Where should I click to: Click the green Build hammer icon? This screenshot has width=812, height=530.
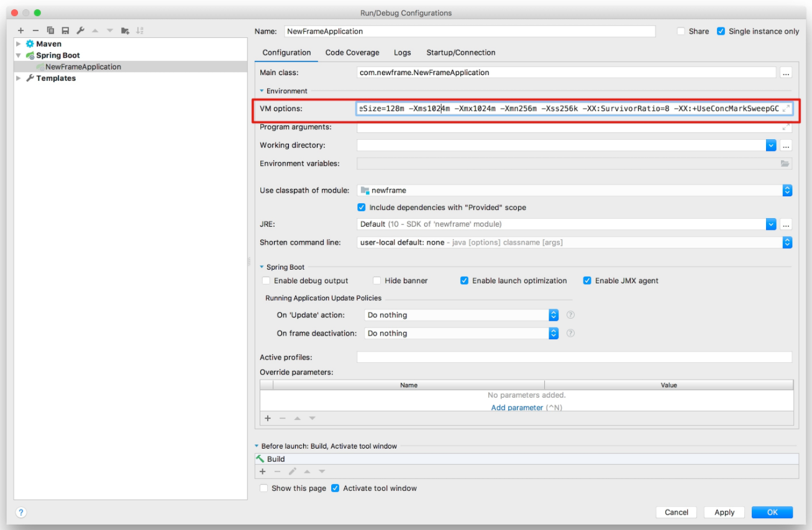point(260,459)
